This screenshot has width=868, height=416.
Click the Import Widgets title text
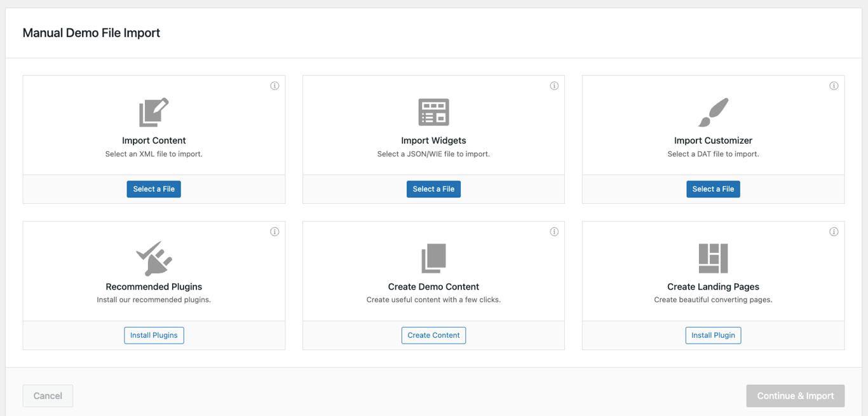coord(433,140)
